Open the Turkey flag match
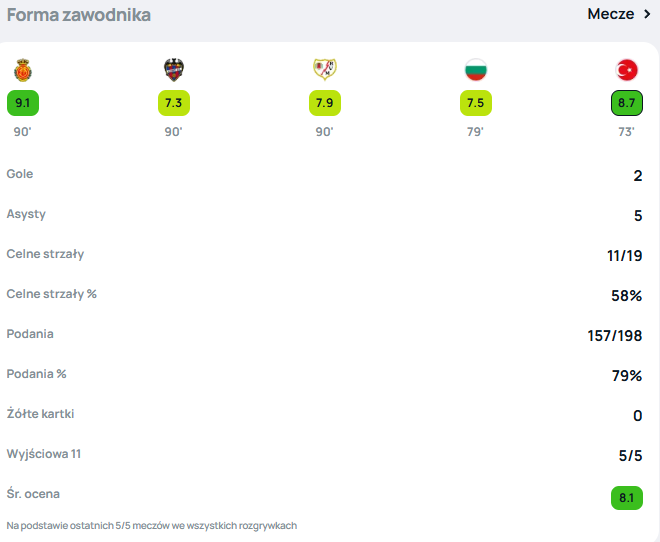 click(x=626, y=70)
